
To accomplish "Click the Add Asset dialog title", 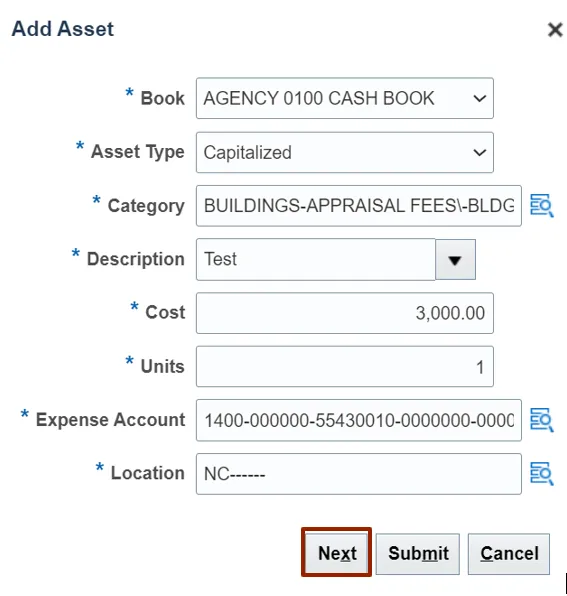I will click(x=63, y=29).
